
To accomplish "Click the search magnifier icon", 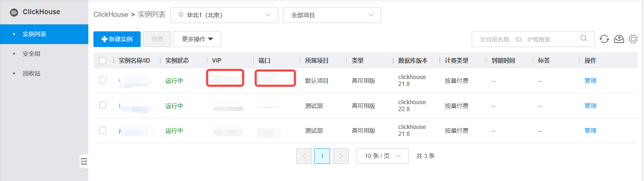I will [584, 38].
